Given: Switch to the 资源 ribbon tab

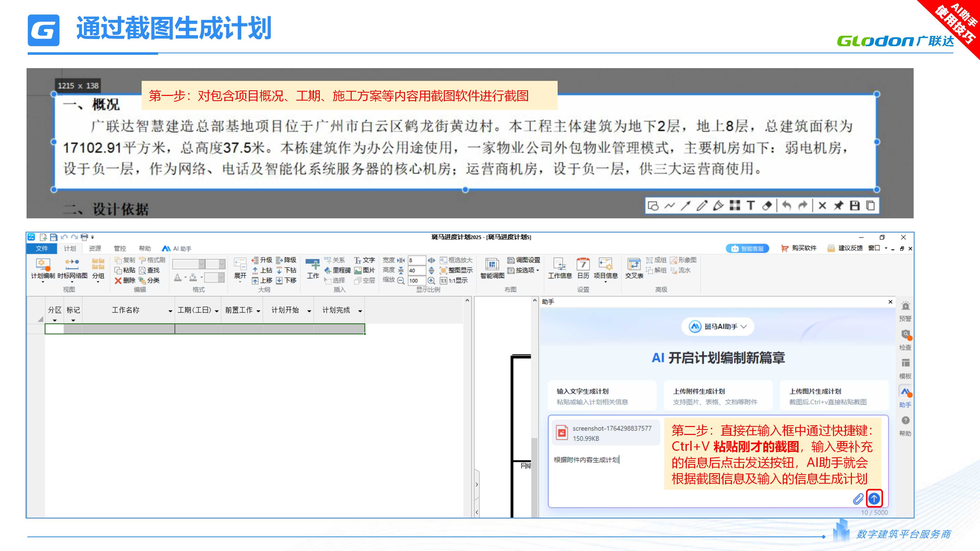Looking at the screenshot, I should click(95, 248).
